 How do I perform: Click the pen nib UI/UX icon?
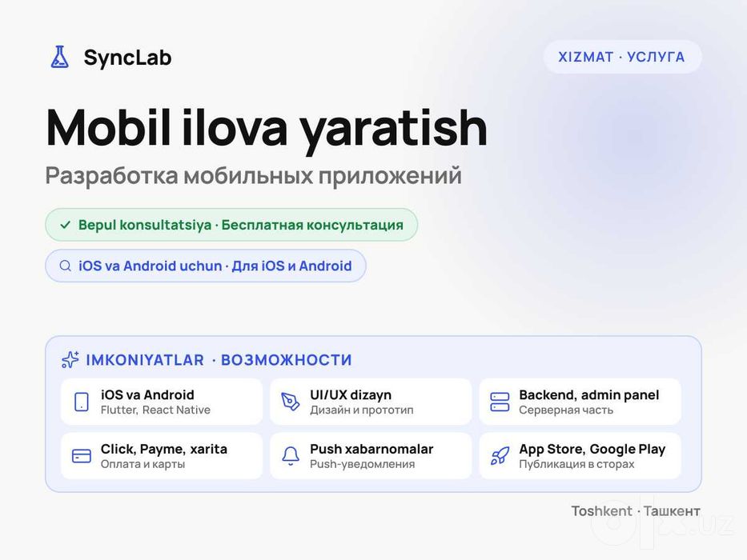point(290,402)
